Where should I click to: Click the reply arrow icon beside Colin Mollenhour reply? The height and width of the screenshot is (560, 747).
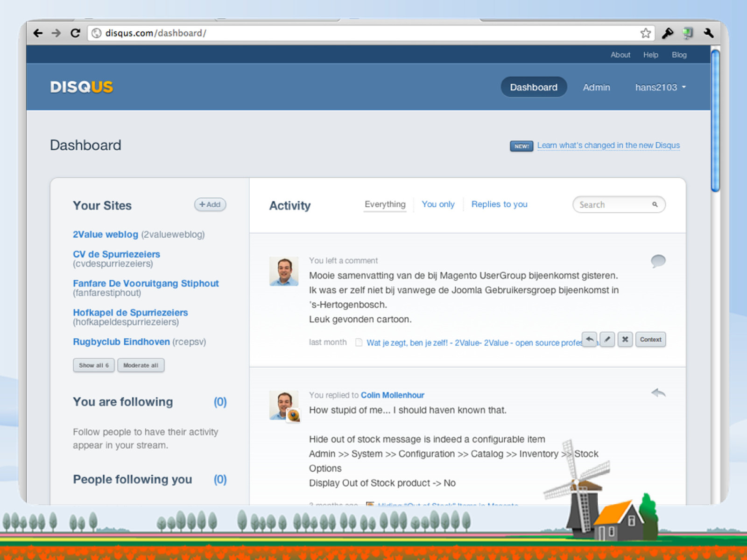(x=658, y=393)
